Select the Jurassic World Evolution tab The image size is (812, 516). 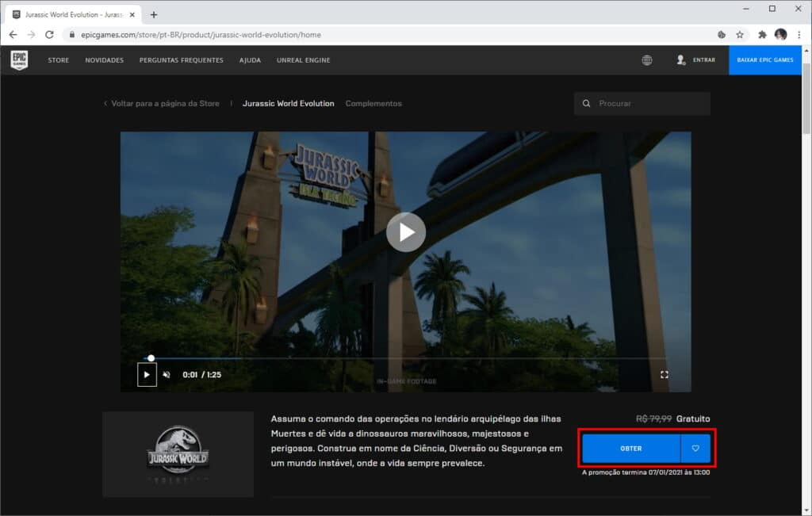click(289, 104)
